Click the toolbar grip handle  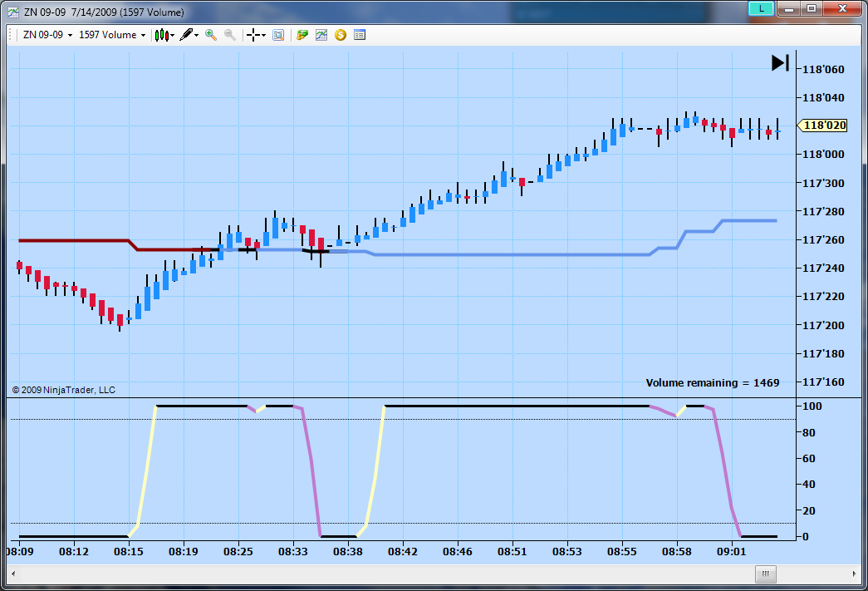click(11, 35)
